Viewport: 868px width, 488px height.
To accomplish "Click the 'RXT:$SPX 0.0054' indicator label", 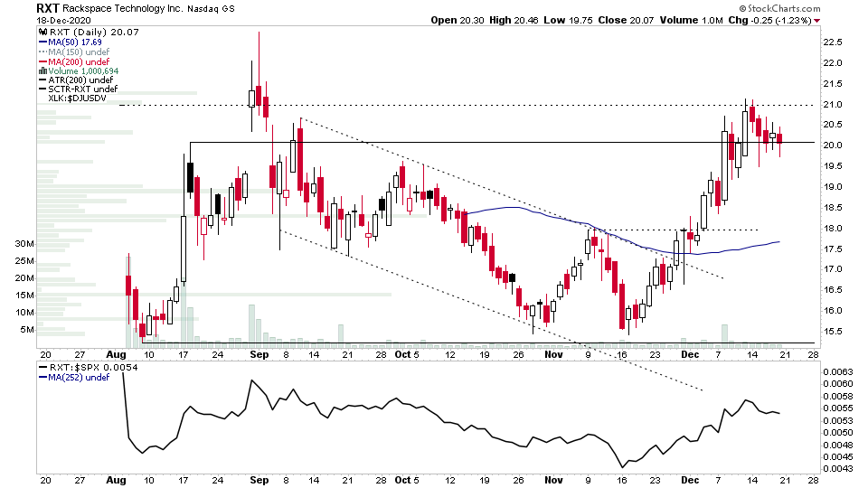I will [x=93, y=368].
